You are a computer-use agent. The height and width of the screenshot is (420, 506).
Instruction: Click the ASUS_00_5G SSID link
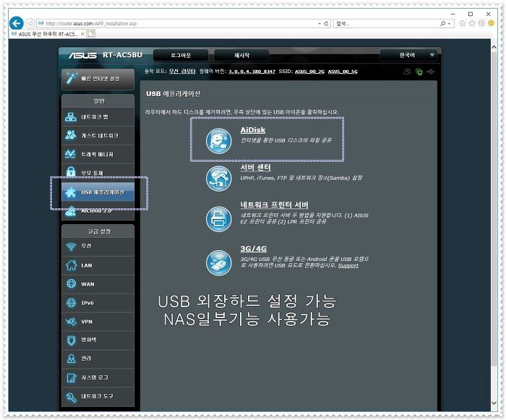[x=343, y=72]
